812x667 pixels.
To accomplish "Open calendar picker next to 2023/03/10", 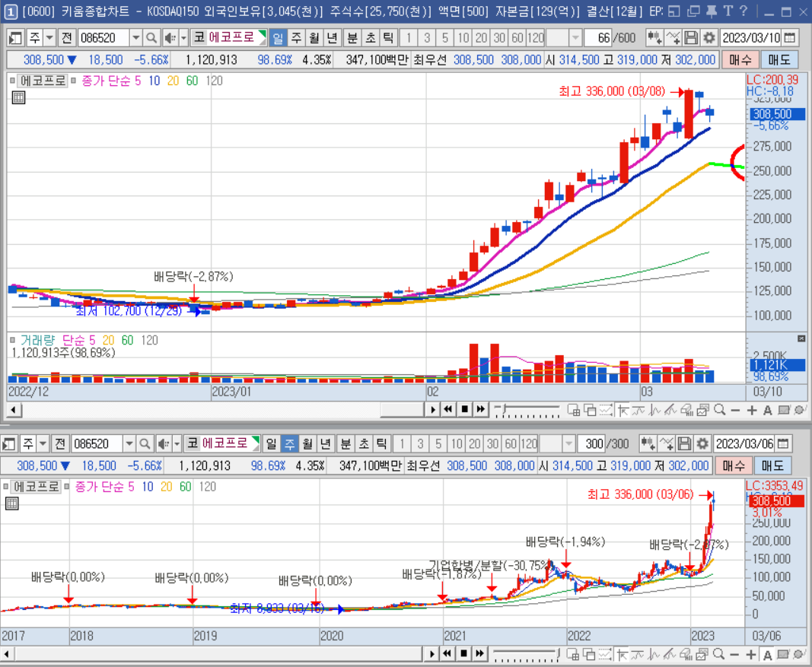I will (790, 38).
